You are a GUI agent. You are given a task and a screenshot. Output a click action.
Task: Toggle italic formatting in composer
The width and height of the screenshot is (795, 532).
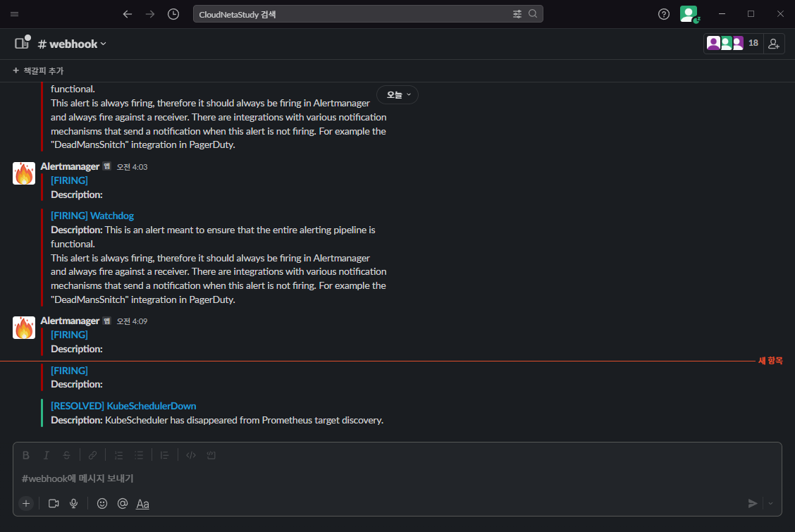click(47, 455)
